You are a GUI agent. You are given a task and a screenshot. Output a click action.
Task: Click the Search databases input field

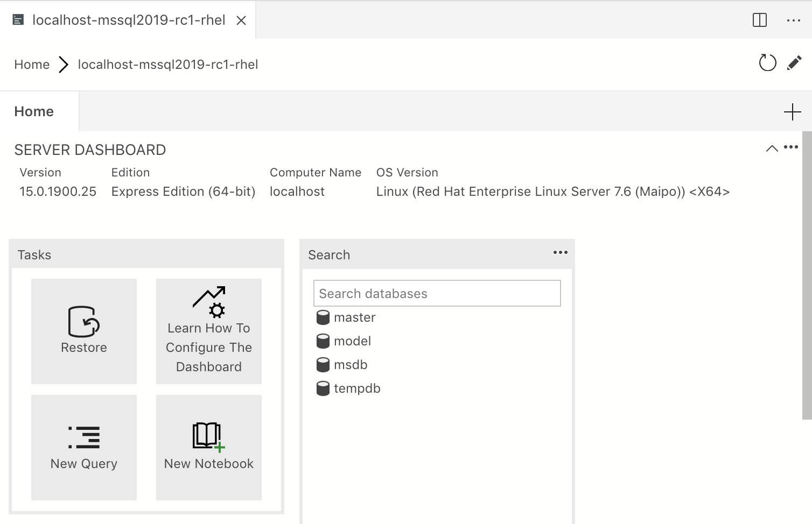pyautogui.click(x=437, y=294)
